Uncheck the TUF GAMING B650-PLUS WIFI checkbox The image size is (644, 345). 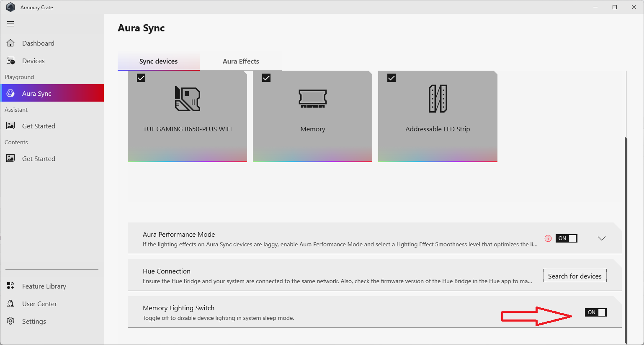tap(141, 78)
